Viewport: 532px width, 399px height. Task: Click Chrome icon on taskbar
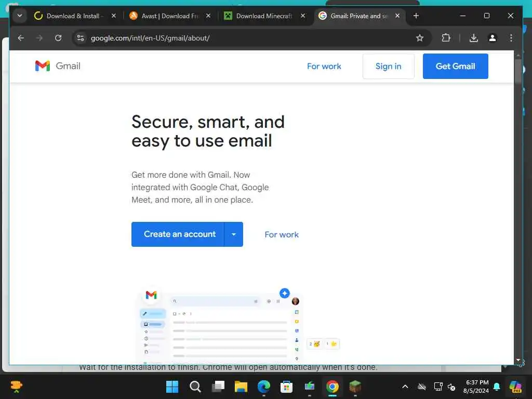tap(332, 387)
